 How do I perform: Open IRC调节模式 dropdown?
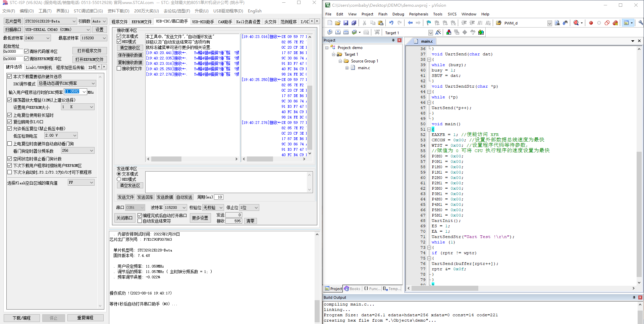67,83
